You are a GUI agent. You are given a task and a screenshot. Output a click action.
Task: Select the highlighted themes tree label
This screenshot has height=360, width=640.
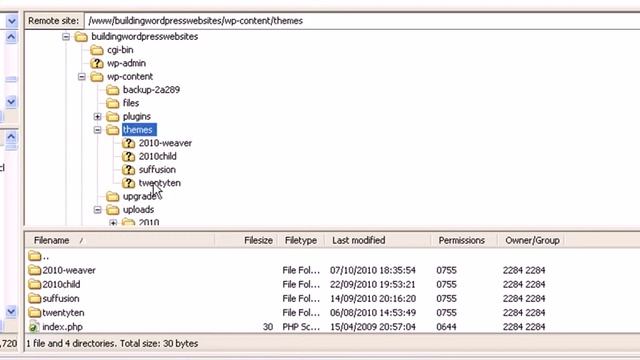pyautogui.click(x=139, y=130)
